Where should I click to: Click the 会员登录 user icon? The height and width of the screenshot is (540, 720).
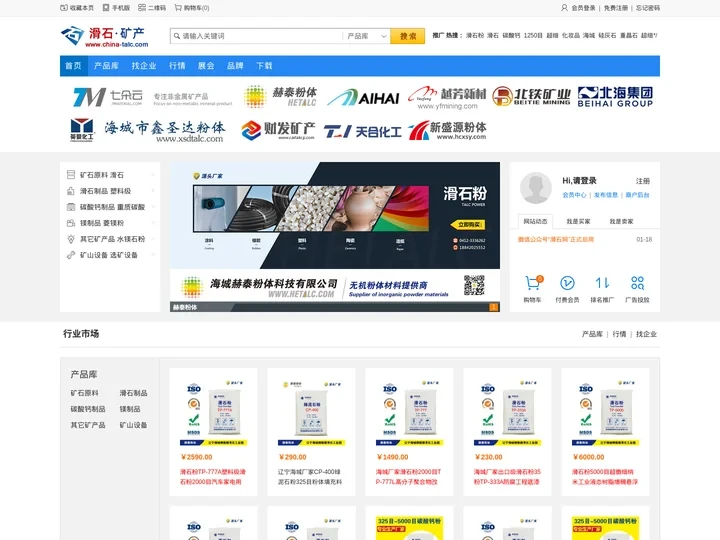coord(564,8)
